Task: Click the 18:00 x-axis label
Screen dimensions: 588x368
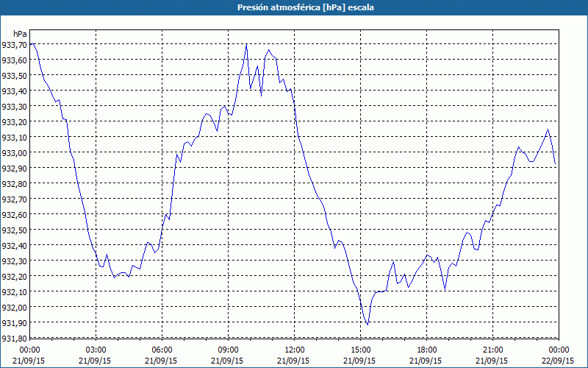Action: [427, 350]
